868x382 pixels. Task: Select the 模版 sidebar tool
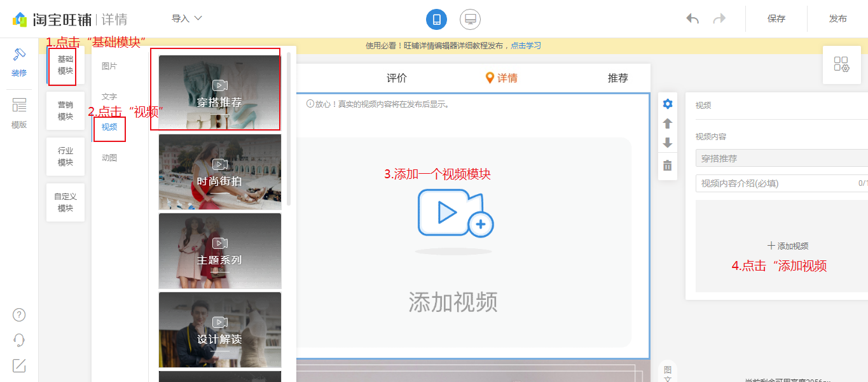pyautogui.click(x=19, y=114)
